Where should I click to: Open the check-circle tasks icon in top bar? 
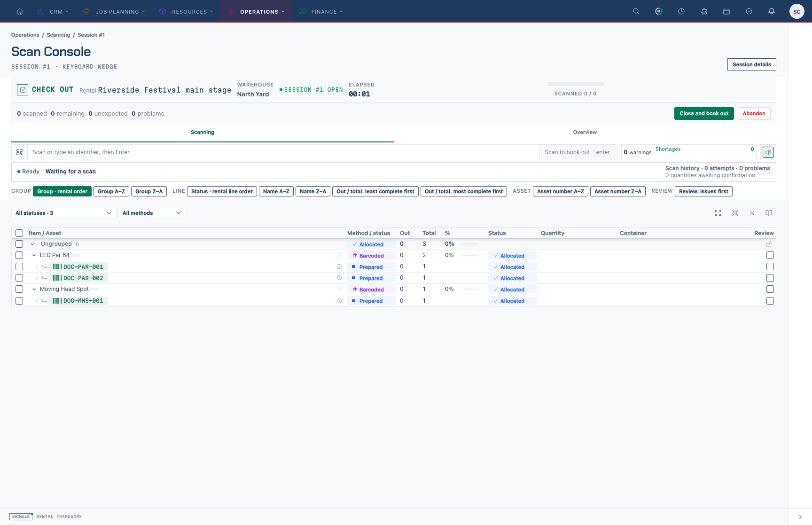(x=749, y=11)
